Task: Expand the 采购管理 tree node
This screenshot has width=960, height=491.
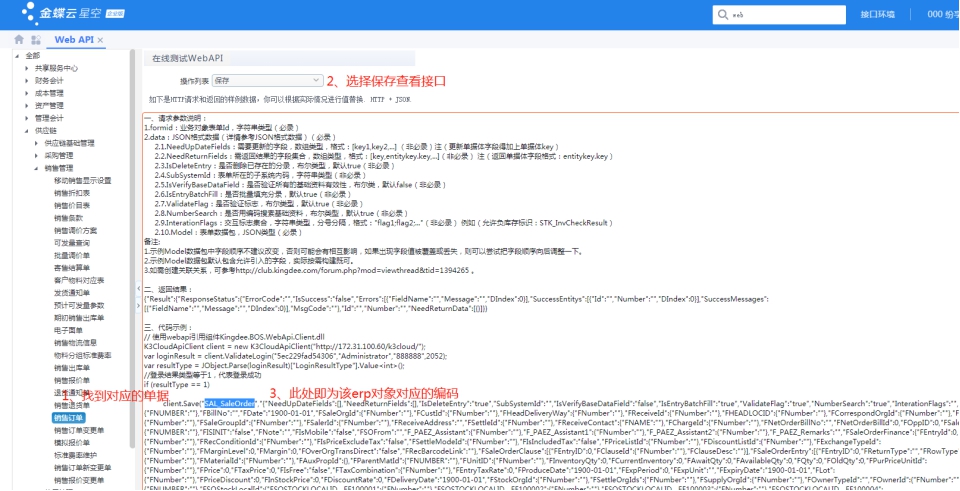Action: click(37, 156)
